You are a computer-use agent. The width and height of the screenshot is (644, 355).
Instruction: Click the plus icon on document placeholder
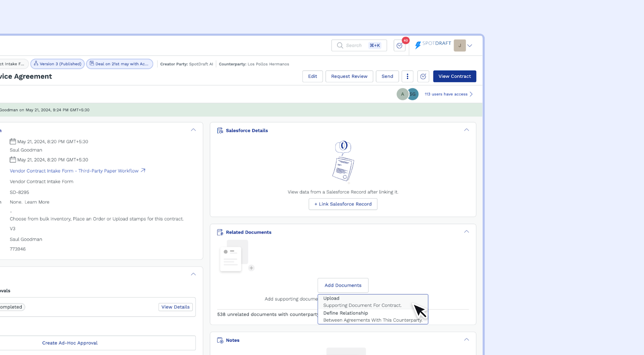[x=251, y=268]
